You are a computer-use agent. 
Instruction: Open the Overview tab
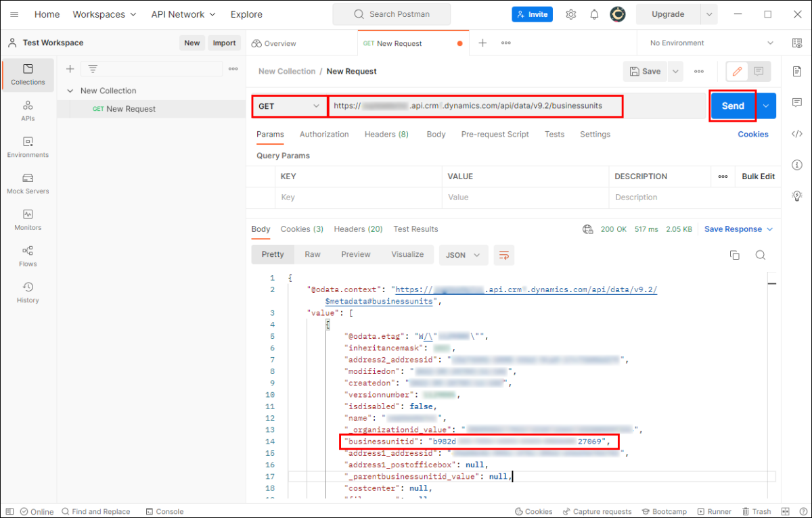[273, 43]
